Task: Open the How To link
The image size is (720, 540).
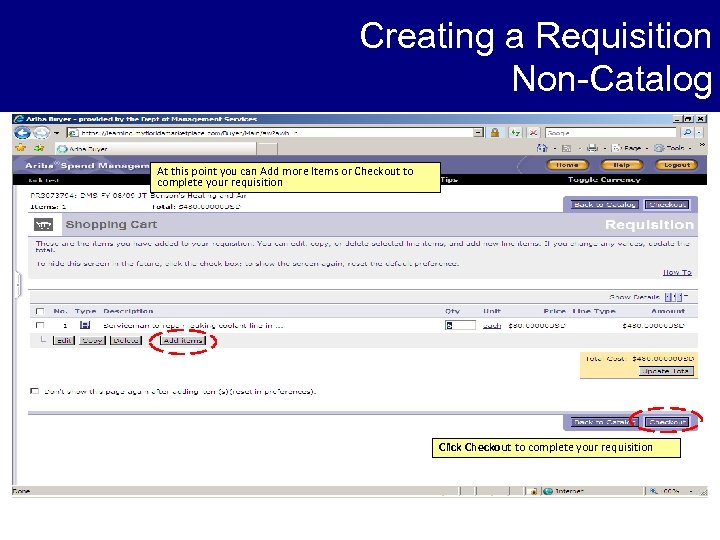Action: click(x=677, y=272)
